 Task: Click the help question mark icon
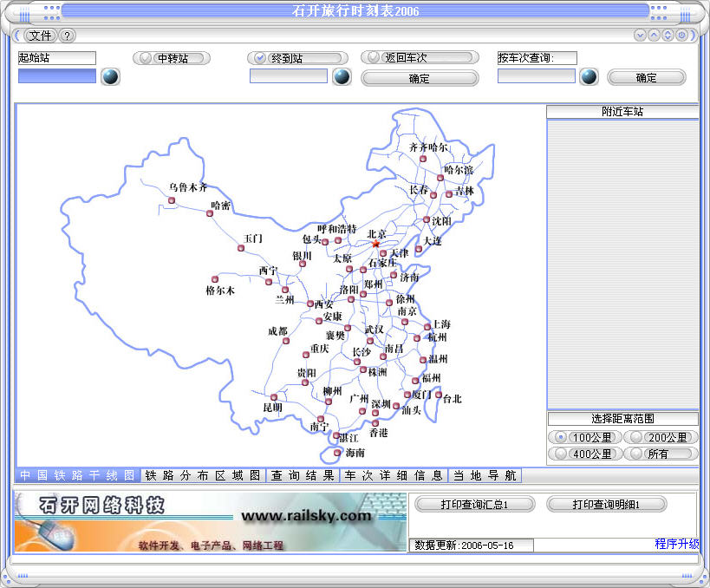pos(68,36)
